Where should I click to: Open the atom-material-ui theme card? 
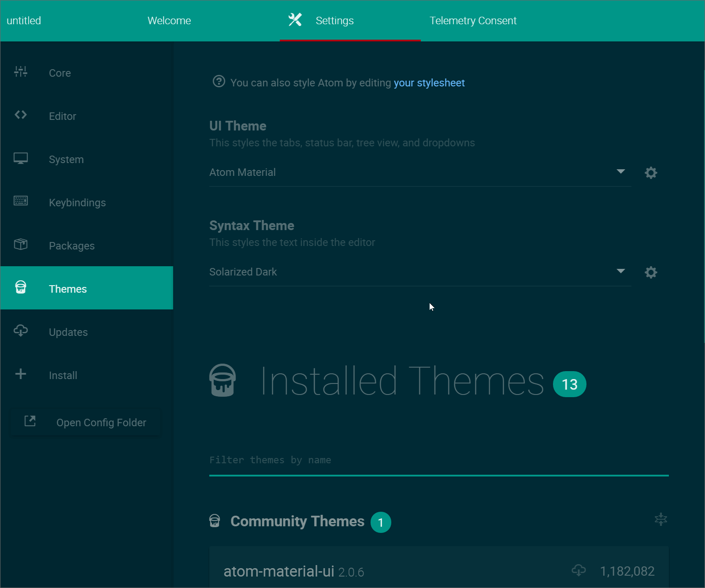point(439,567)
